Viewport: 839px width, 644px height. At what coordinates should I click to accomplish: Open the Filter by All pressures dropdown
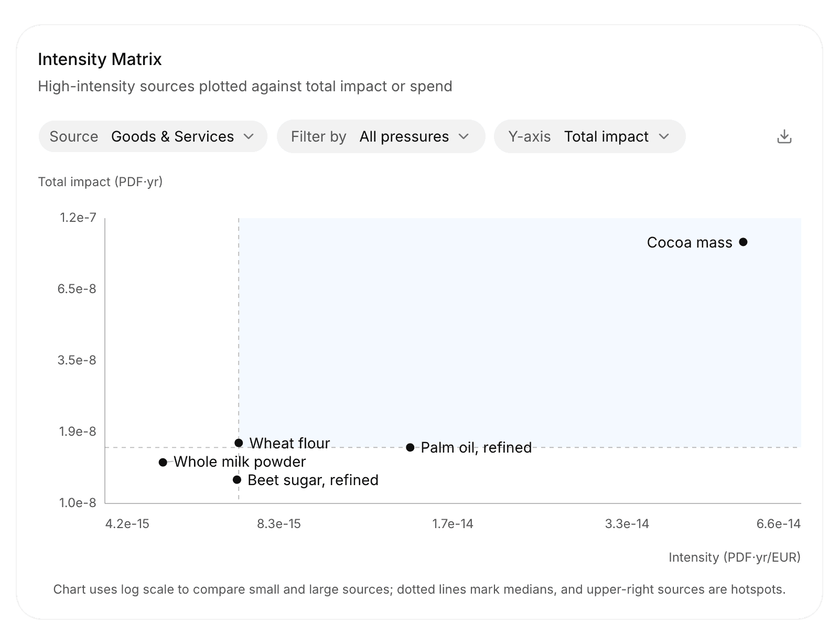tap(381, 137)
